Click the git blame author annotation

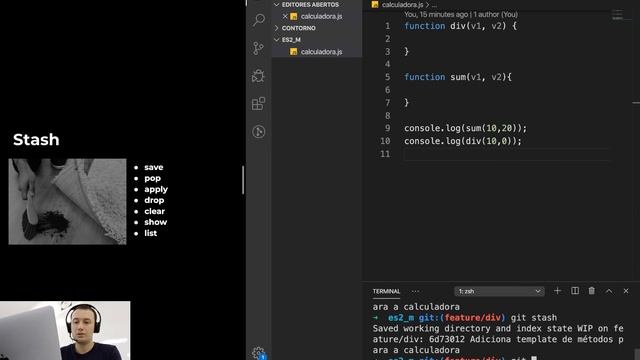coord(461,14)
